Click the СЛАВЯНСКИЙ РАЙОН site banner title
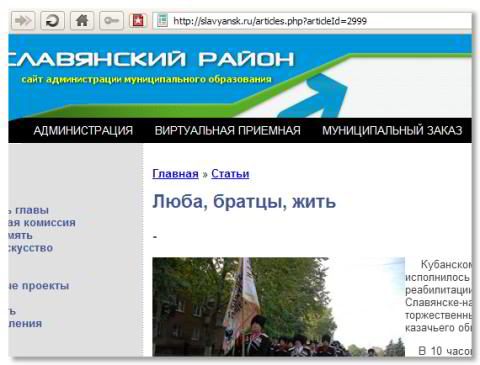480x365 pixels. [x=152, y=59]
